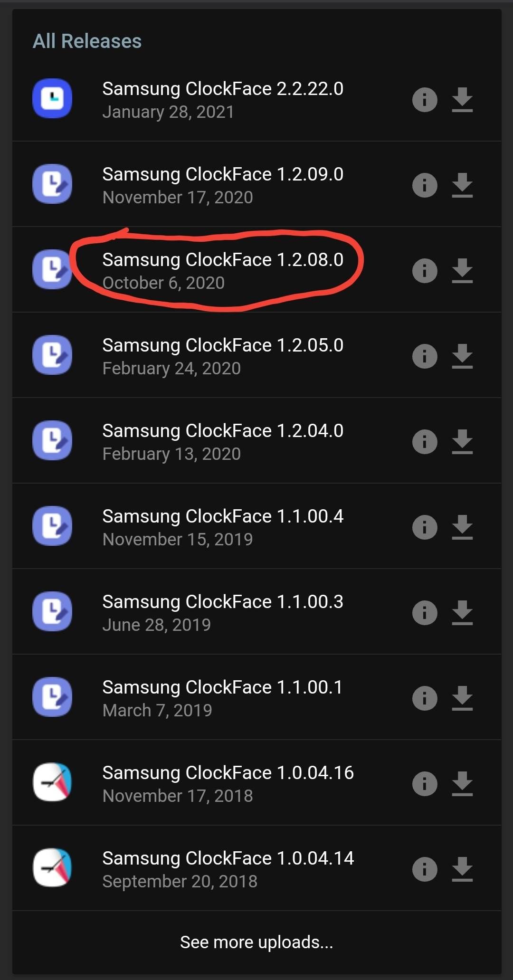Screen dimensions: 513x980
Task: Open See more uploads link
Action: point(256,942)
